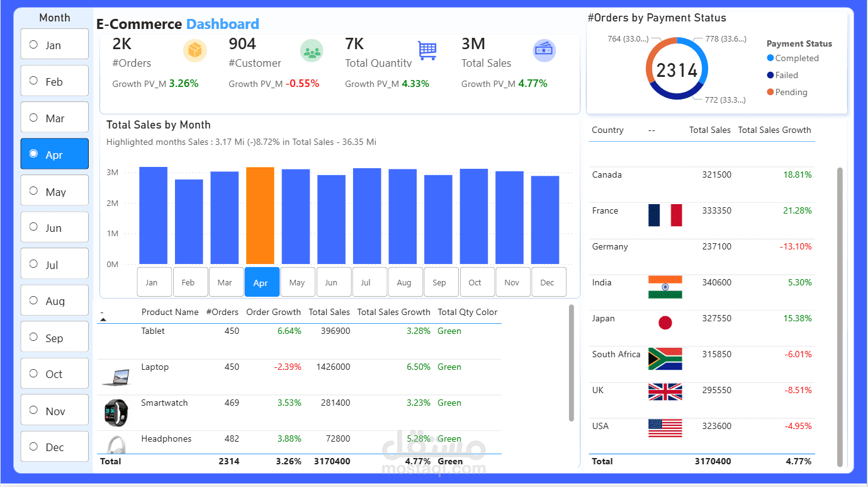Click the blue Completed legend color dot
The width and height of the screenshot is (868, 487).
tap(770, 58)
